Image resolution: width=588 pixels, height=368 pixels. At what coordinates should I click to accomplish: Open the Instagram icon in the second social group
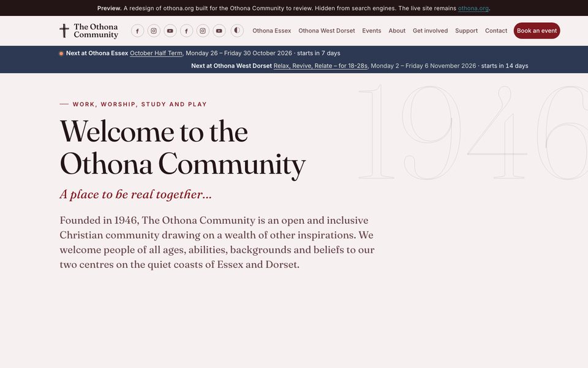point(203,31)
